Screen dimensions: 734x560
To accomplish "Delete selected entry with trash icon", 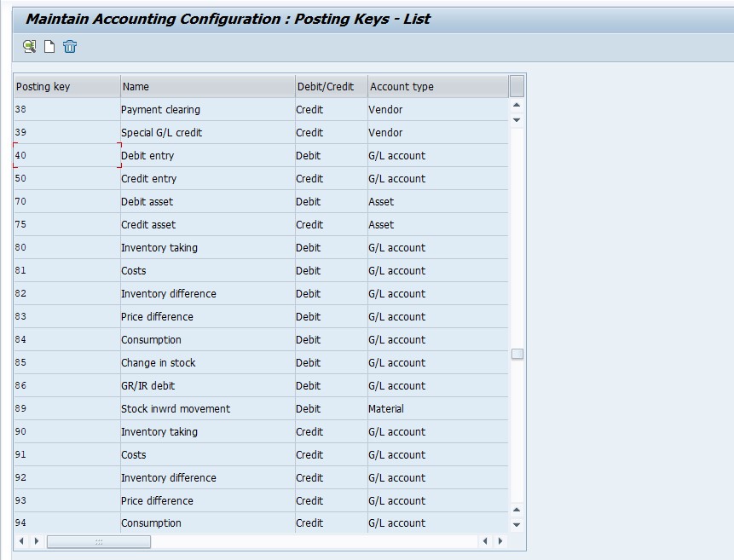I will 70,46.
